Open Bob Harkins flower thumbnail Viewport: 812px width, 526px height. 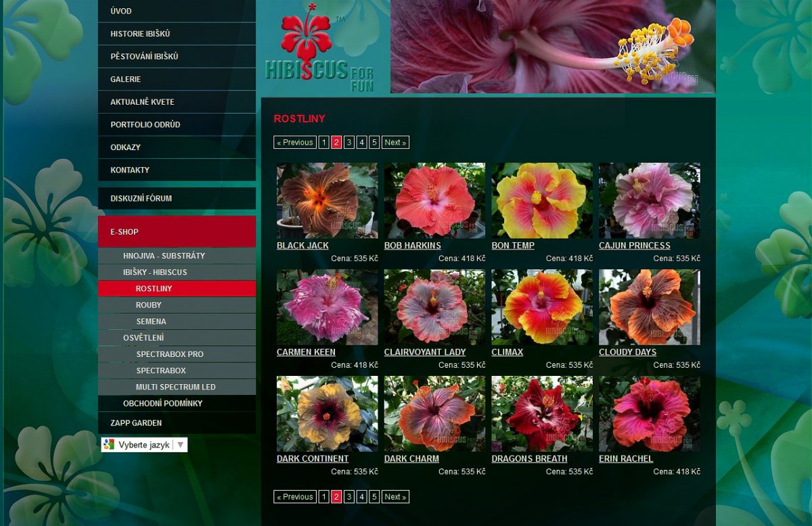434,201
